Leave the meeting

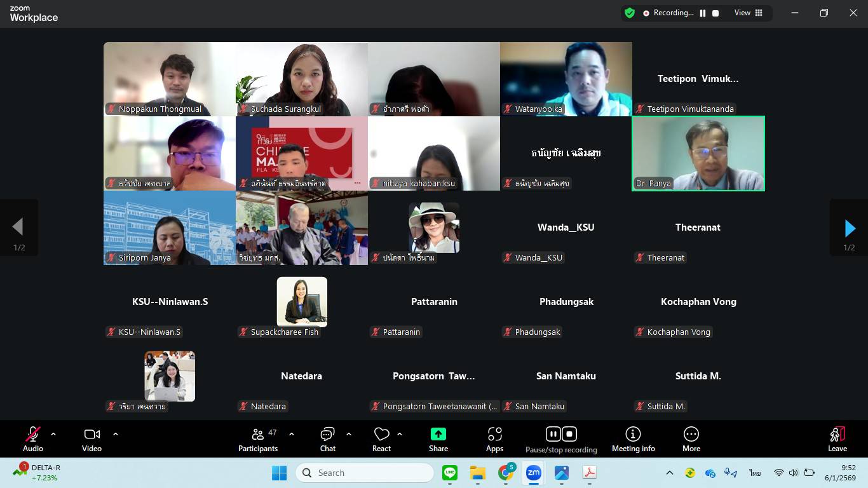(x=837, y=439)
